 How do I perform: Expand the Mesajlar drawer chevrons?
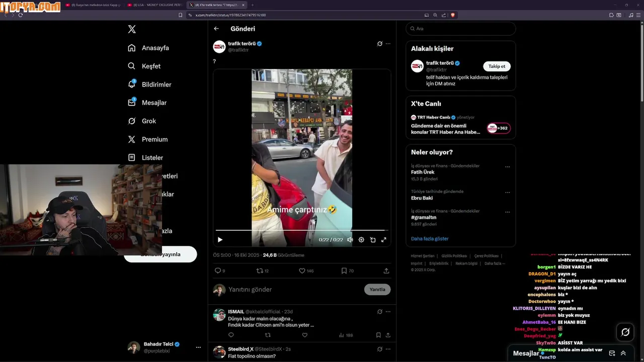(x=623, y=353)
